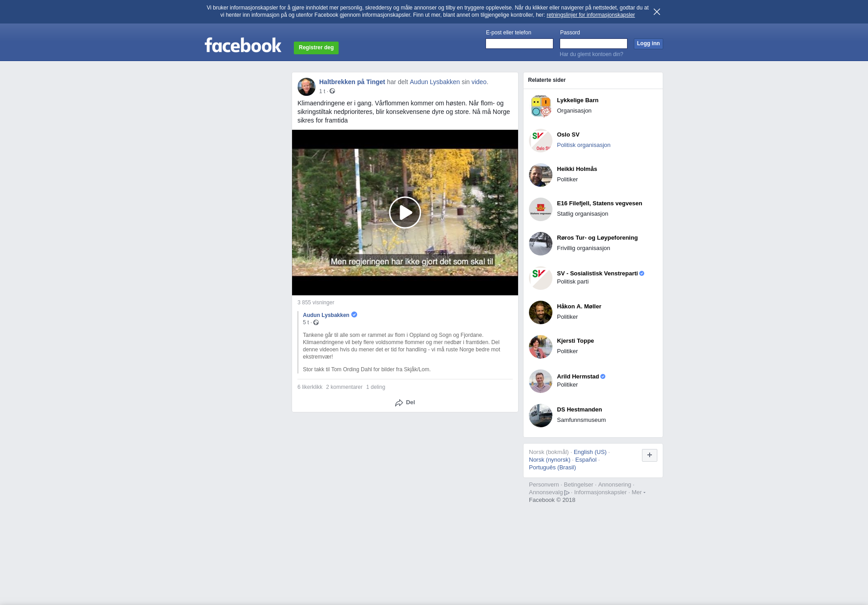Open retningslinjer for informasjonskapsler link
Viewport: 868px width, 605px height.
590,15
